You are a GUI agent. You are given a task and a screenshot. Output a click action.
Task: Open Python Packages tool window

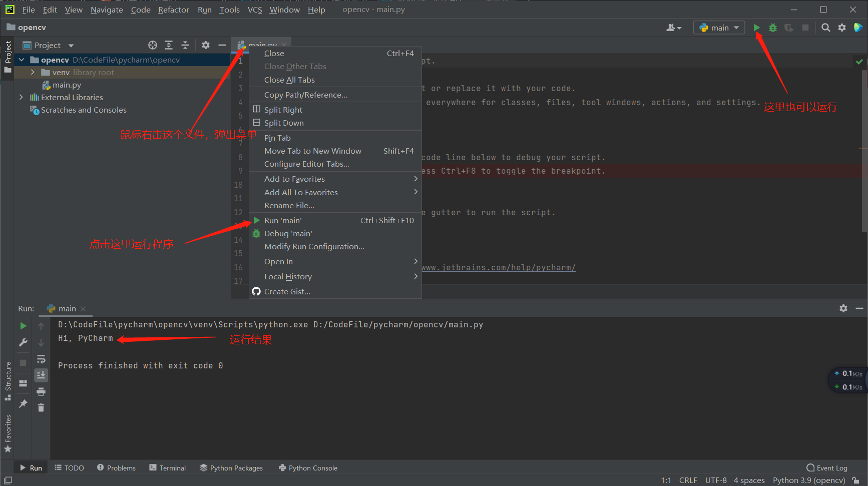231,468
